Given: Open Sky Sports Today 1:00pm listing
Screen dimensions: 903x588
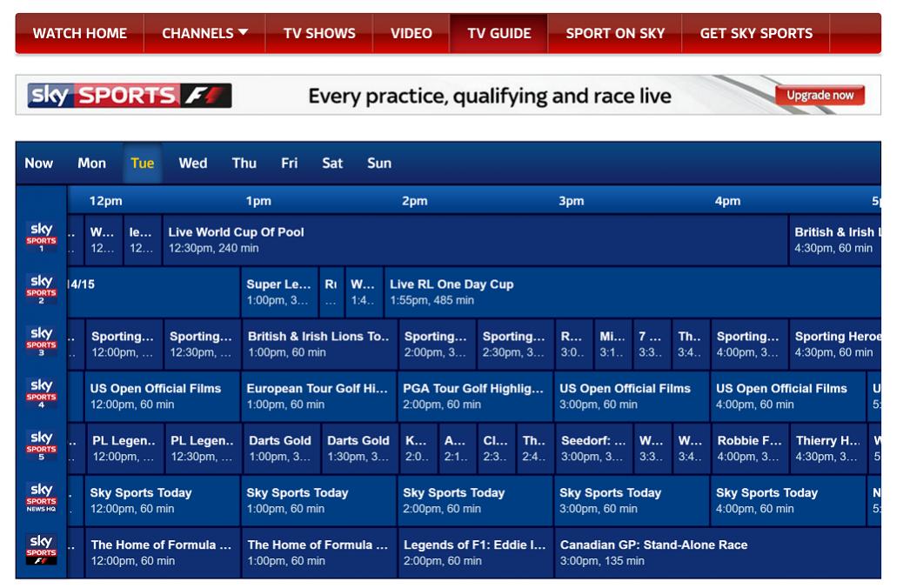Looking at the screenshot, I should [x=319, y=500].
